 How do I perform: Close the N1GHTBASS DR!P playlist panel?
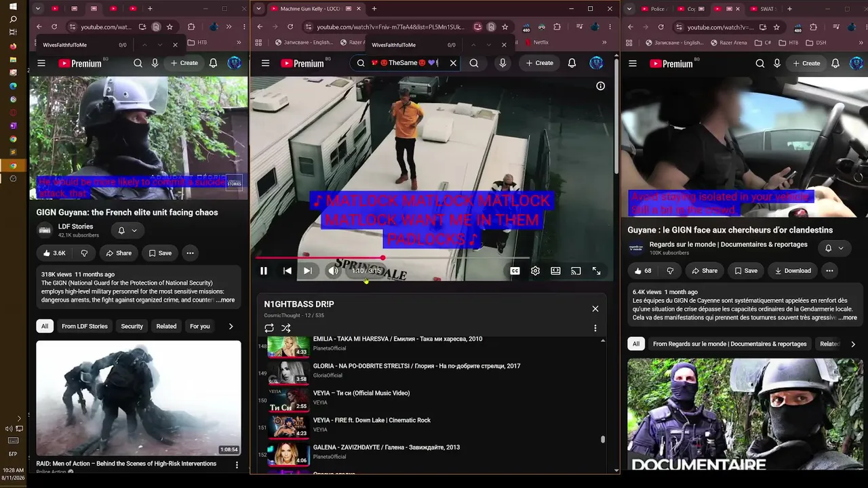[x=595, y=308]
